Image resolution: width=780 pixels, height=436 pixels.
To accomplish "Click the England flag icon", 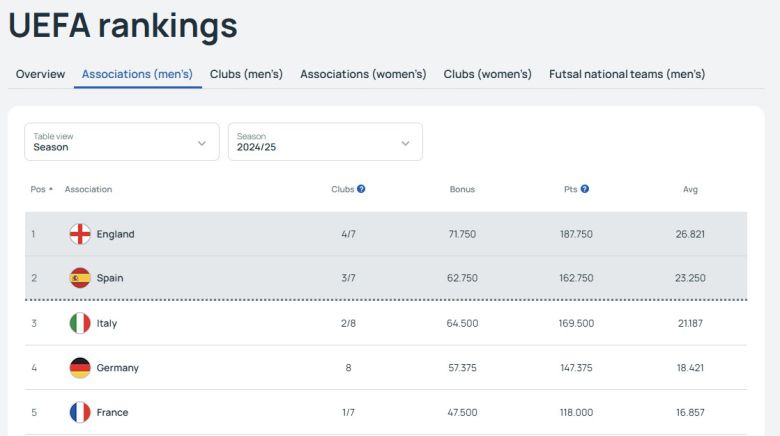I will [80, 234].
